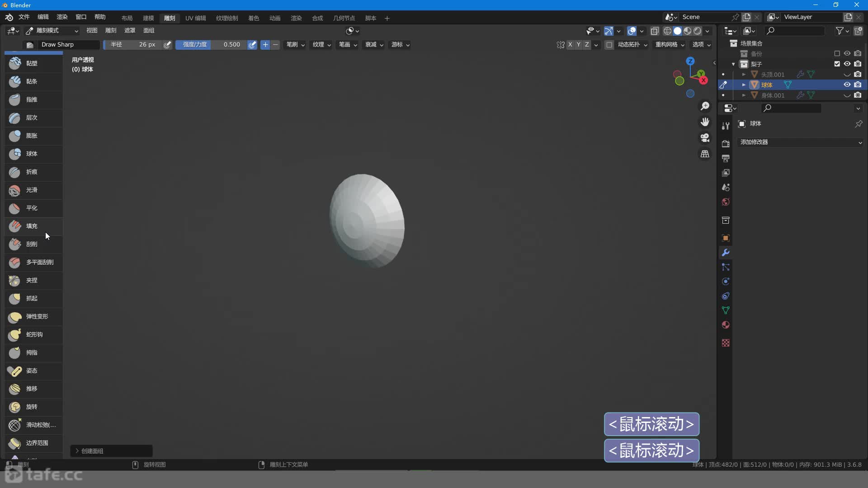Toggle radius pressure sensitivity pen icon
The height and width of the screenshot is (488, 868).
(x=167, y=45)
